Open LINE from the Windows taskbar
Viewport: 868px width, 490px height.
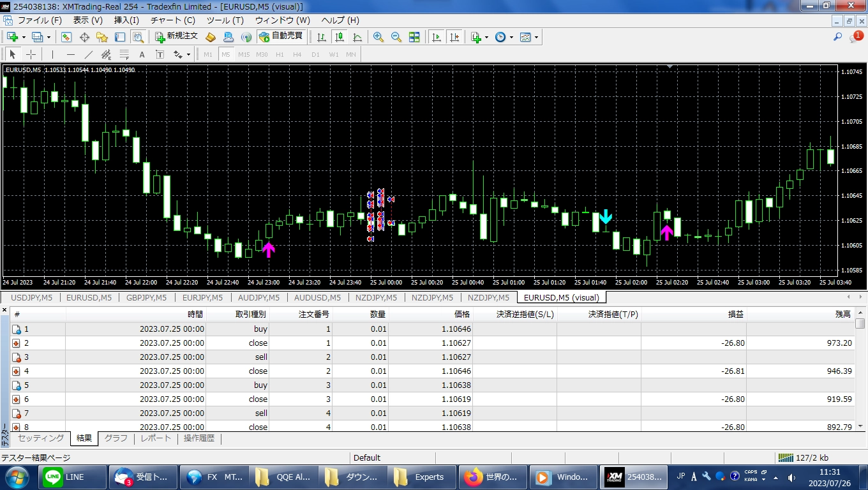(x=73, y=477)
